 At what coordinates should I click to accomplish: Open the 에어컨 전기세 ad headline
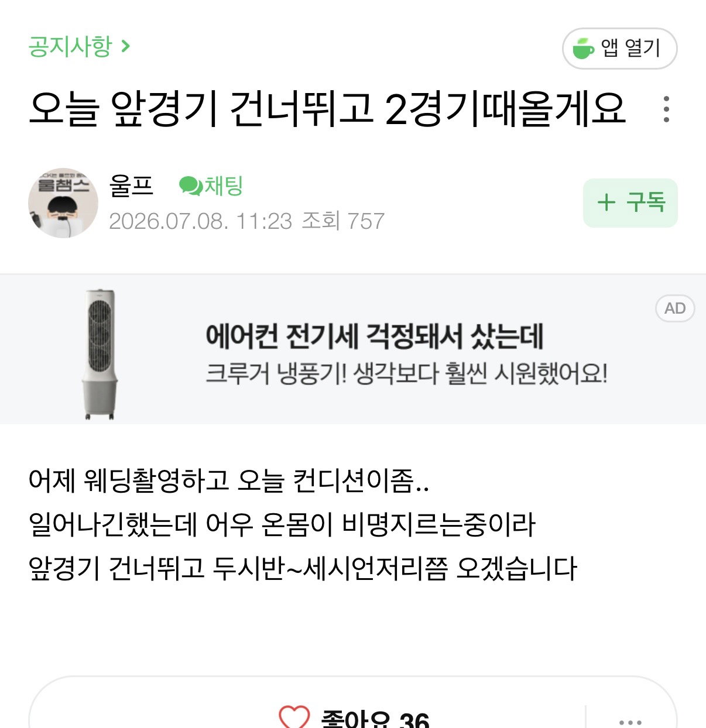click(x=375, y=336)
